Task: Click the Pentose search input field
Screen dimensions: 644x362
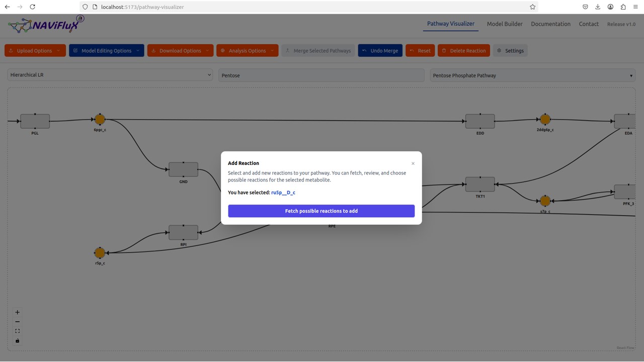Action: click(321, 75)
